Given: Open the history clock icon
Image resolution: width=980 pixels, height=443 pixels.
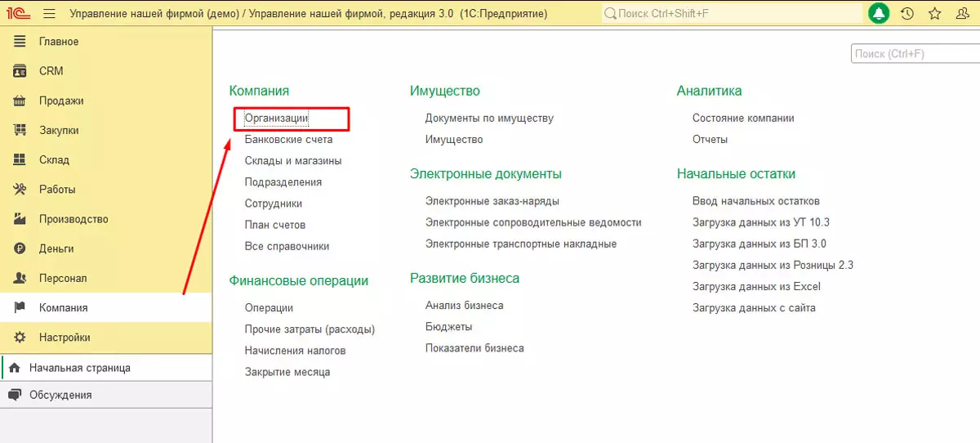Looking at the screenshot, I should (x=906, y=14).
